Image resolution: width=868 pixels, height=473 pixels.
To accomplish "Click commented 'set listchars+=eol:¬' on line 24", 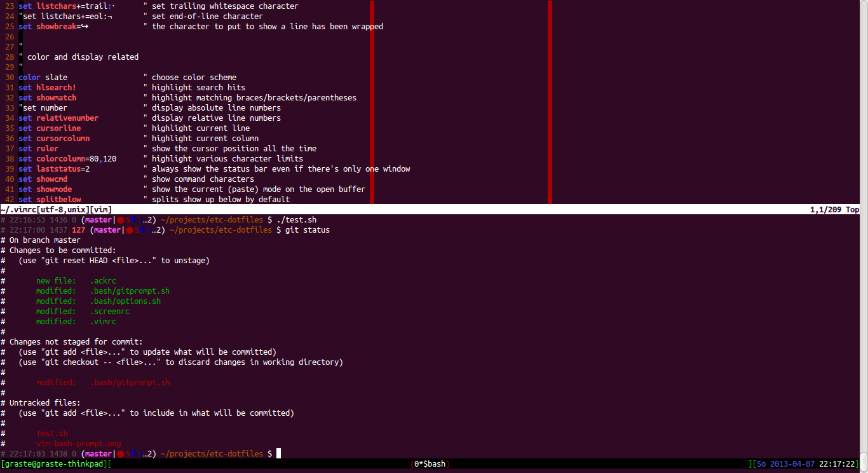I will click(x=65, y=16).
